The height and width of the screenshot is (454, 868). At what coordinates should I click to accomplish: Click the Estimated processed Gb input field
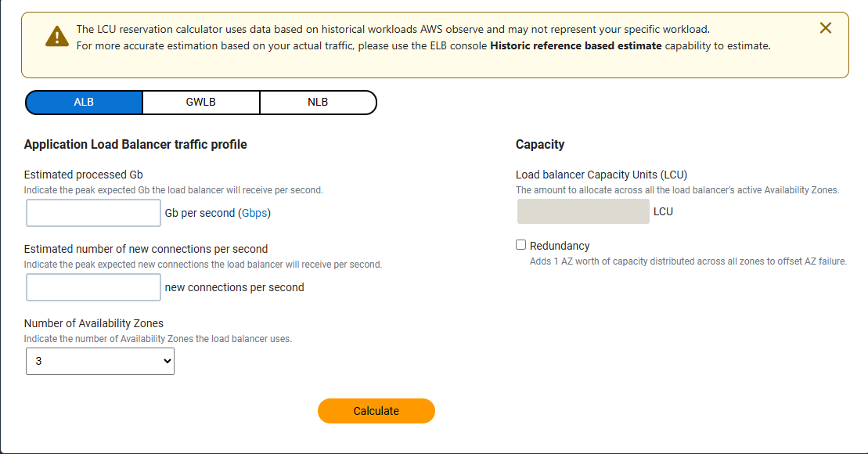click(x=93, y=213)
